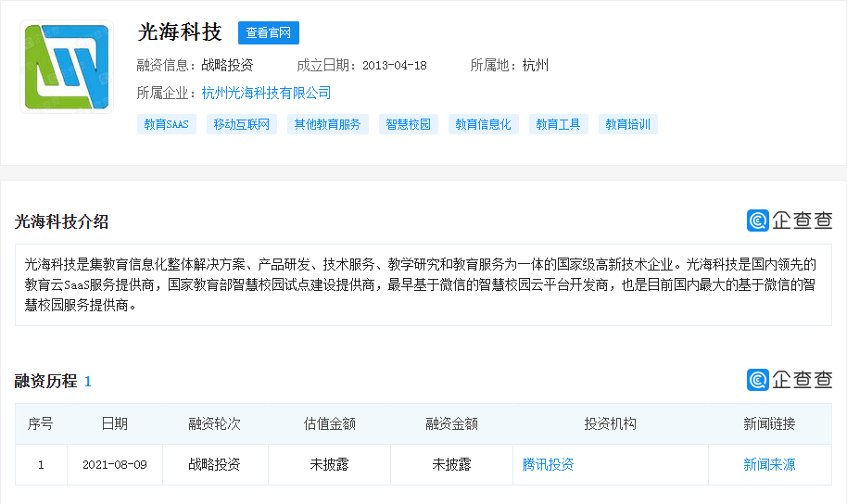Select the 教育培训 tag
847x504 pixels.
click(628, 124)
